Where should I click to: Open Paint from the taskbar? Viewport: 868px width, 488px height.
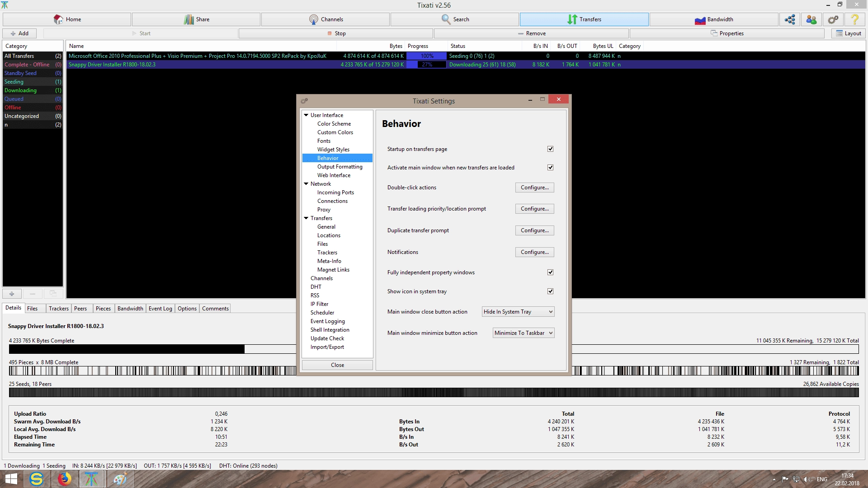[120, 479]
